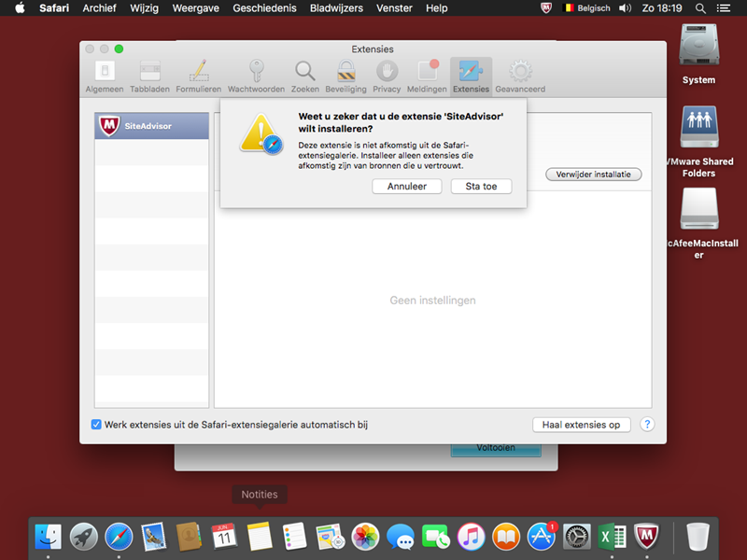Open the Geschiedenis menu

click(x=264, y=8)
